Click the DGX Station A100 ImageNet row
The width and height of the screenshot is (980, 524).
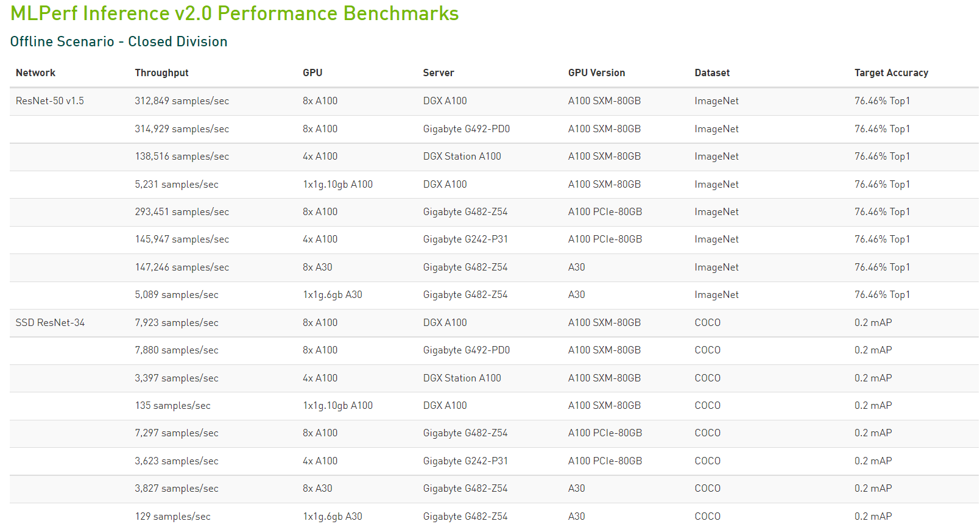[462, 157]
